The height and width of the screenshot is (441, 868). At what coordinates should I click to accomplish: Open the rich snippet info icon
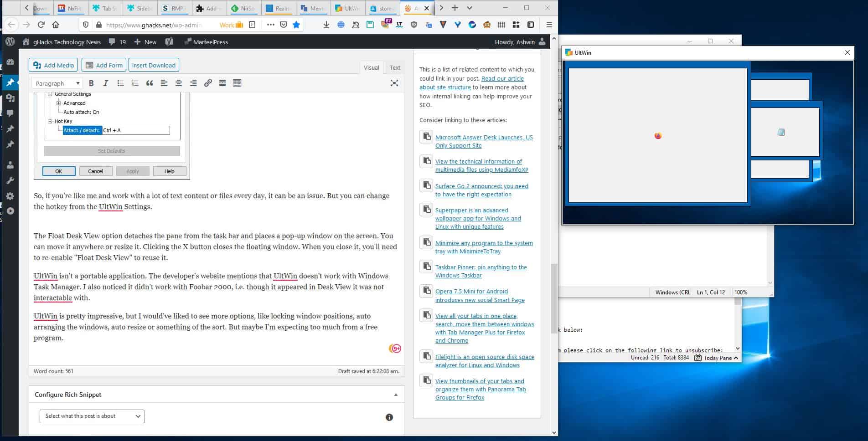389,417
